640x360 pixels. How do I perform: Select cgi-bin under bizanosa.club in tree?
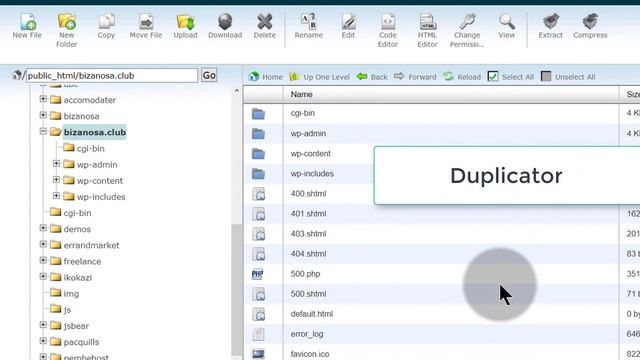(91, 149)
